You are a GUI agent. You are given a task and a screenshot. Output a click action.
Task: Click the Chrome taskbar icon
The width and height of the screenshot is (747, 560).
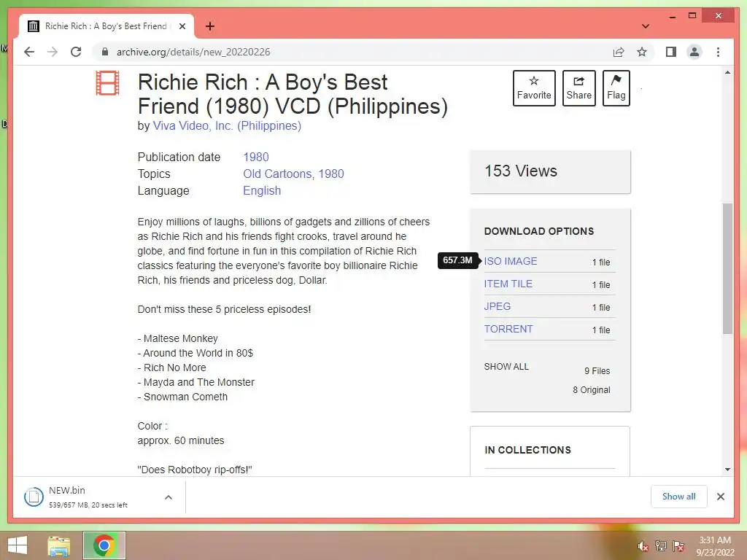pyautogui.click(x=104, y=545)
